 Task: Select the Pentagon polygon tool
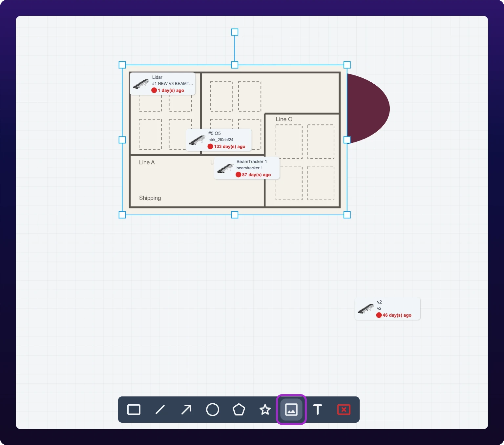coord(239,410)
